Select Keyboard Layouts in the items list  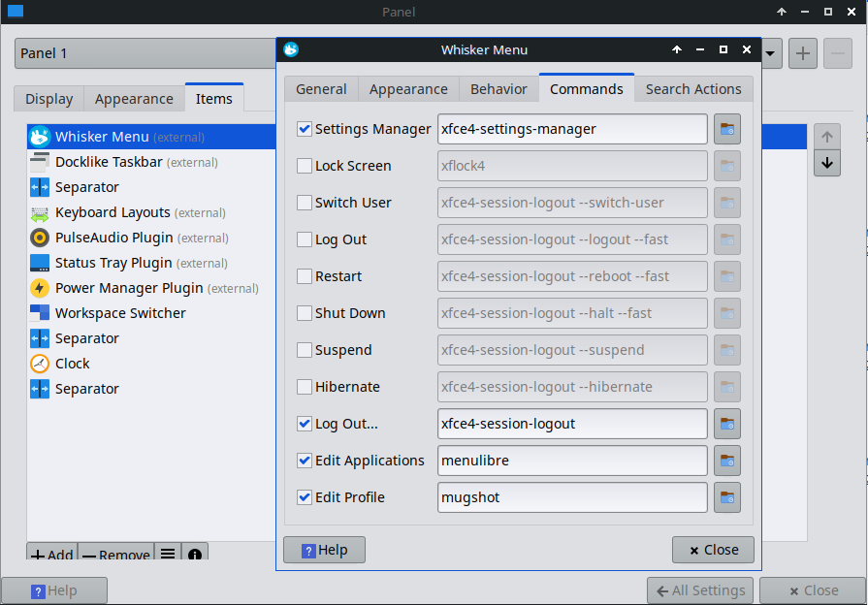[x=151, y=212]
